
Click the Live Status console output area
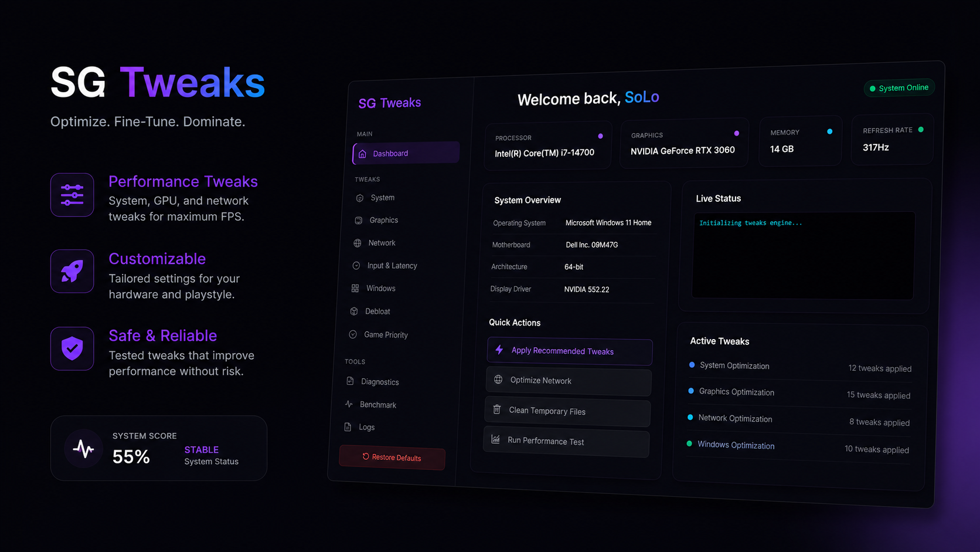tap(803, 256)
